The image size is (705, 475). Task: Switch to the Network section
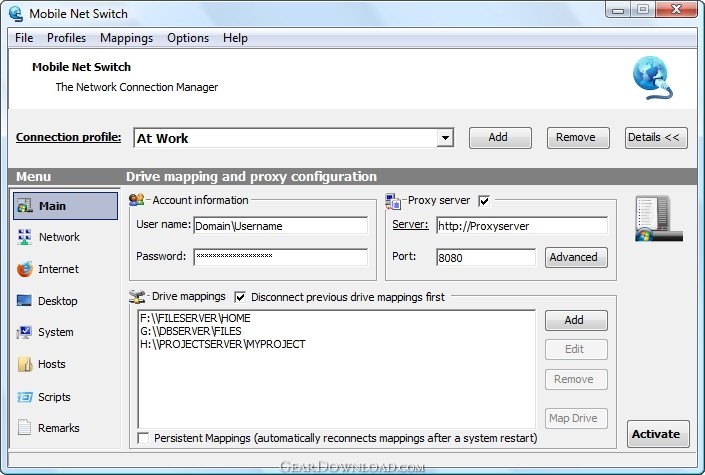click(59, 237)
